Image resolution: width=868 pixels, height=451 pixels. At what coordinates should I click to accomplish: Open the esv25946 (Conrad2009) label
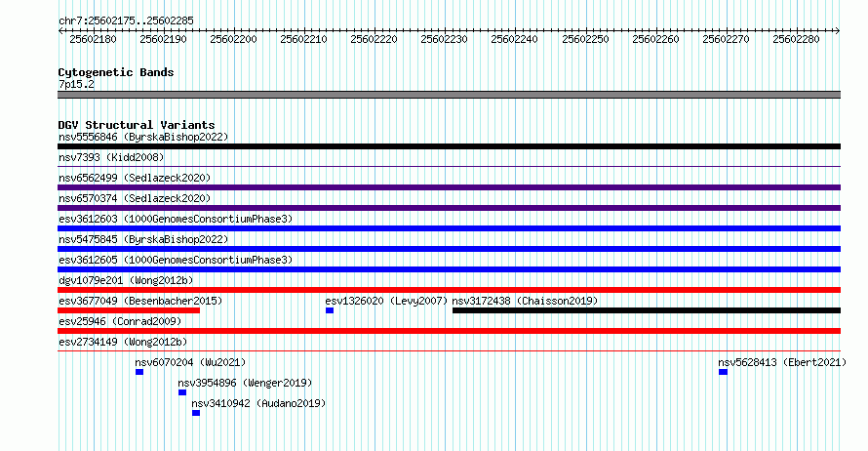(120, 321)
